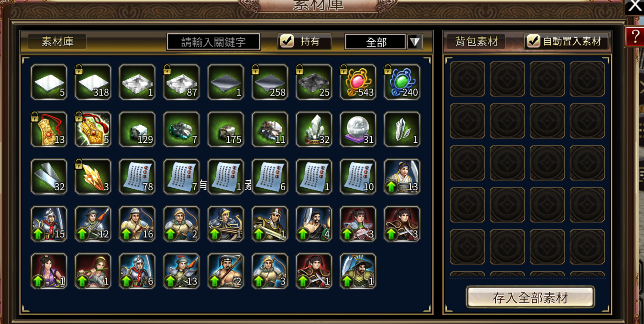
Task: Choose the white crystal cluster with 32
Action: tap(314, 129)
